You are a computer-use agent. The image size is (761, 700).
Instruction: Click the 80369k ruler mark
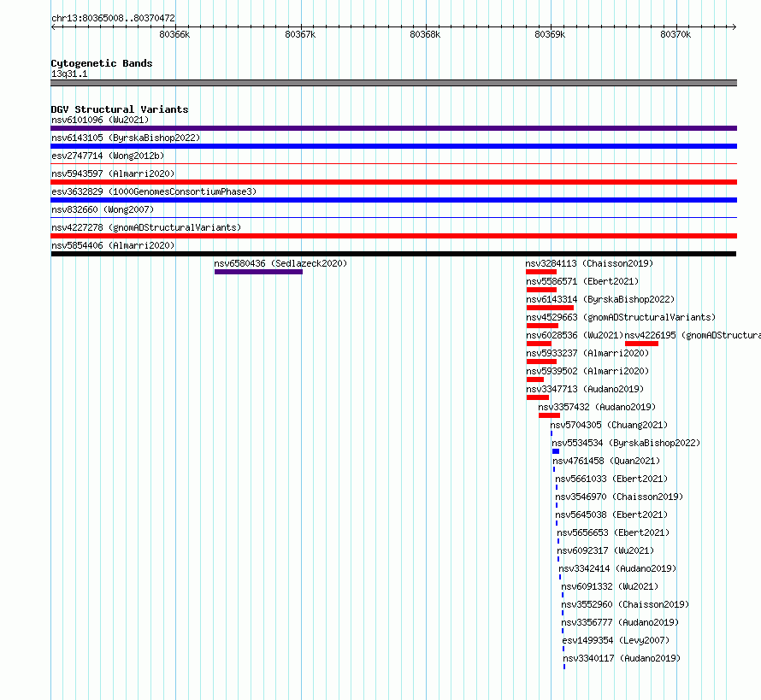tap(550, 34)
